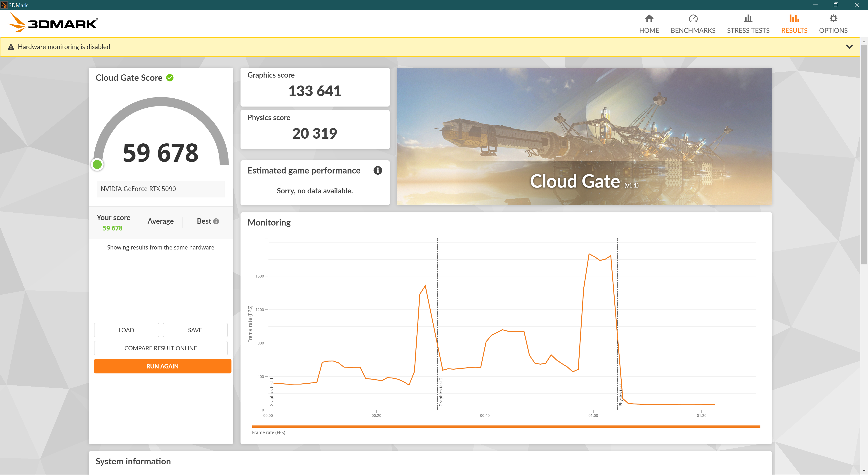This screenshot has height=475, width=868.
Task: Click the Graphics score value 133 641
Action: coord(315,91)
